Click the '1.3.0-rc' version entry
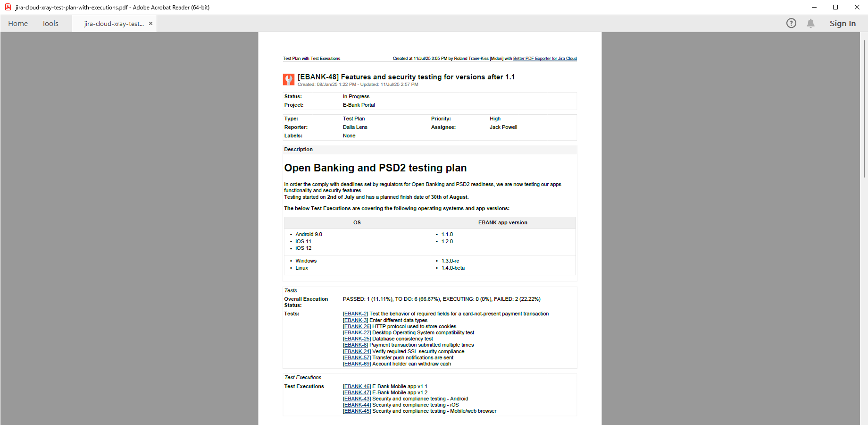868x425 pixels. [x=450, y=261]
